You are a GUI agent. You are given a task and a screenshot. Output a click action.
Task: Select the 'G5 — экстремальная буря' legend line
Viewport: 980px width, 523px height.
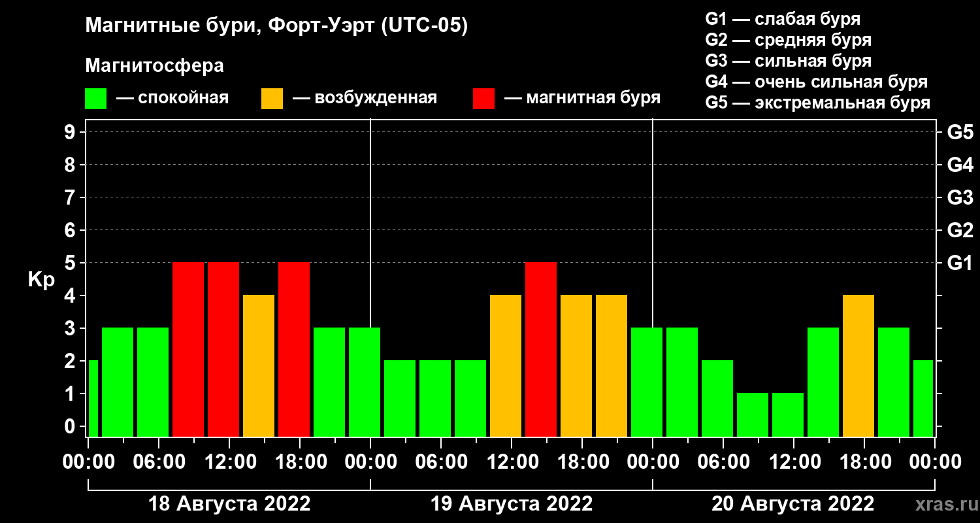(818, 103)
